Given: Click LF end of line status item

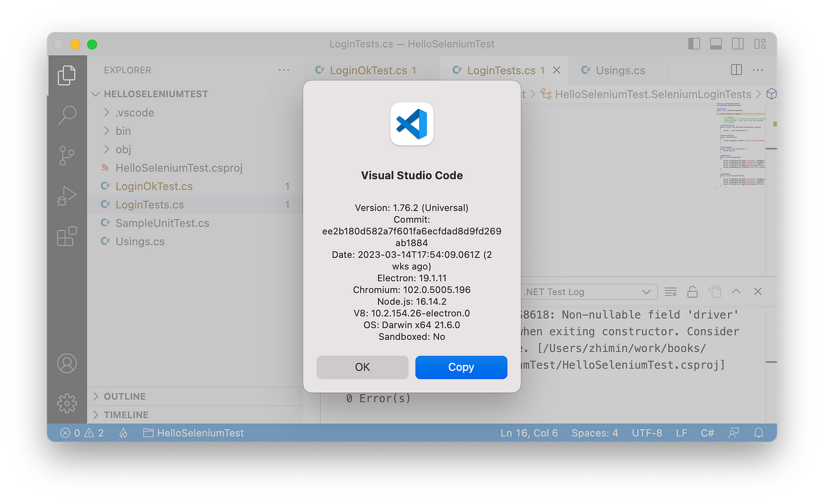Looking at the screenshot, I should [x=681, y=433].
